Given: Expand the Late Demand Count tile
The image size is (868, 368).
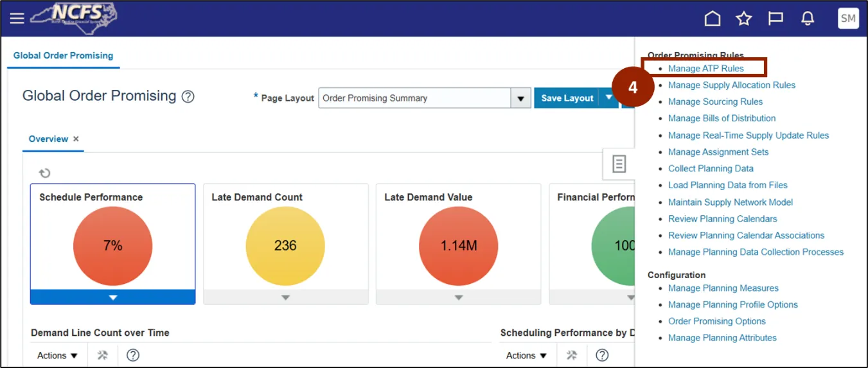Looking at the screenshot, I should point(285,297).
